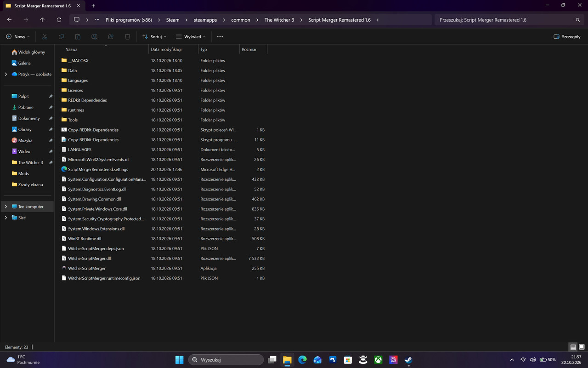Select the REDkit Dependencies folder
588x368 pixels.
[87, 100]
